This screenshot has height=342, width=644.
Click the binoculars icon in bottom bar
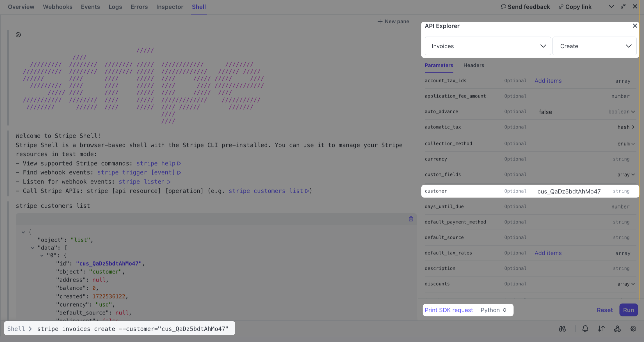[562, 329]
